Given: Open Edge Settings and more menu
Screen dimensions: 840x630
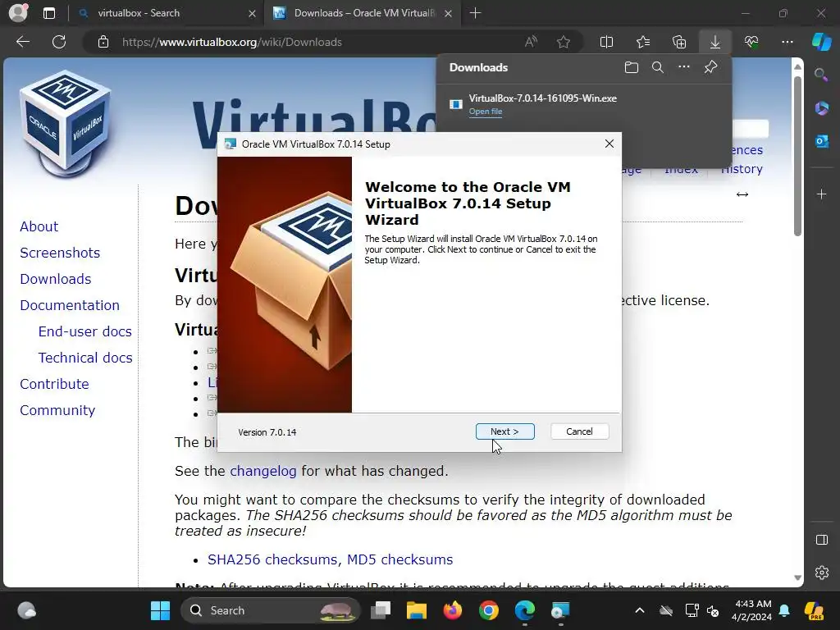Looking at the screenshot, I should pyautogui.click(x=787, y=42).
